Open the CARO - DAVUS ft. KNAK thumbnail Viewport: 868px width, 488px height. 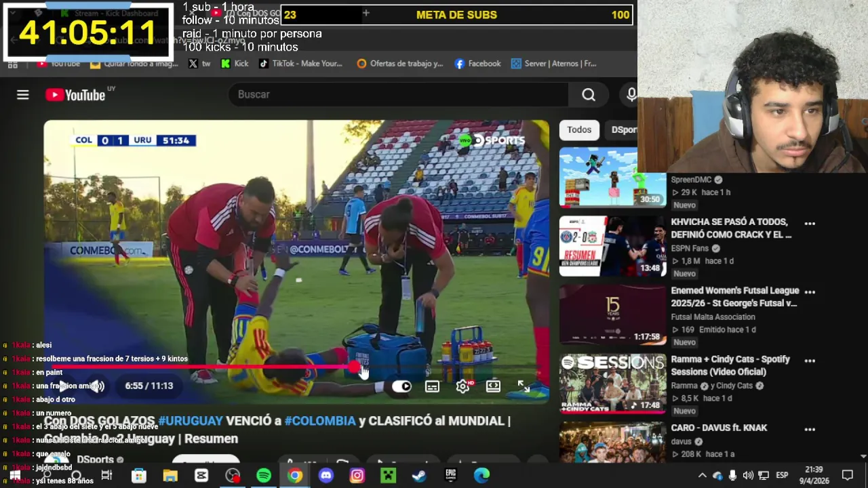coord(612,443)
